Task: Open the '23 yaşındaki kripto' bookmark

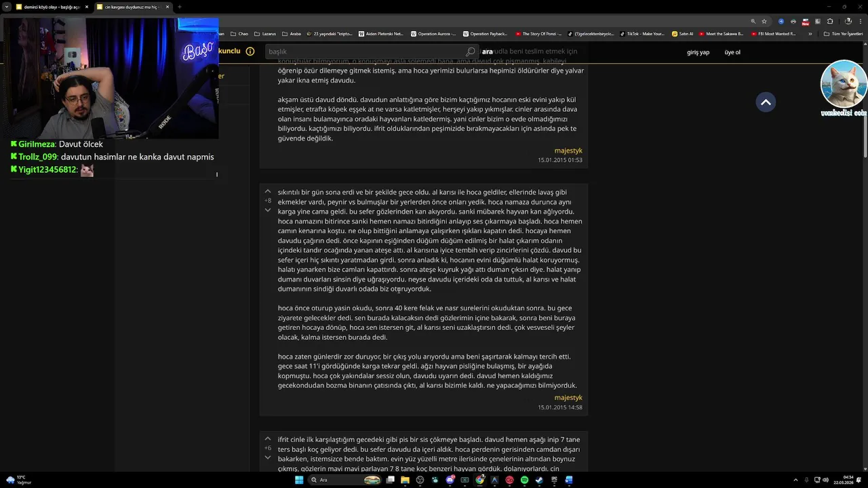Action: pyautogui.click(x=330, y=33)
